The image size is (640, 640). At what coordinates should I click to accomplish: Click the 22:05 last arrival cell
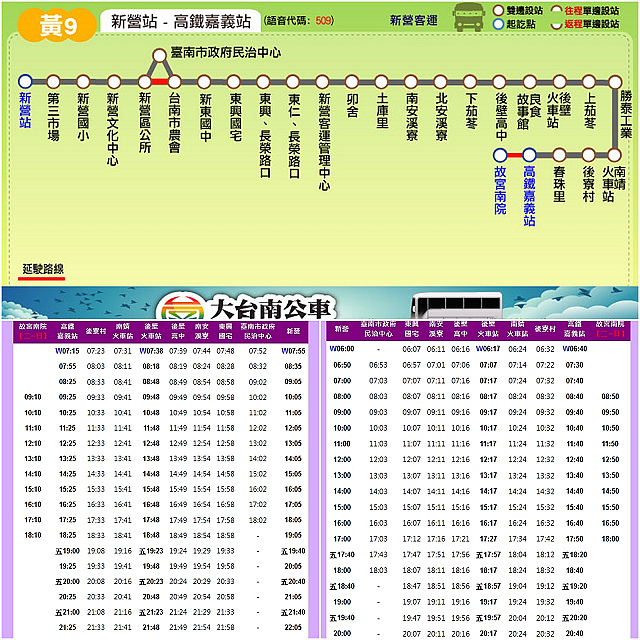(x=293, y=627)
